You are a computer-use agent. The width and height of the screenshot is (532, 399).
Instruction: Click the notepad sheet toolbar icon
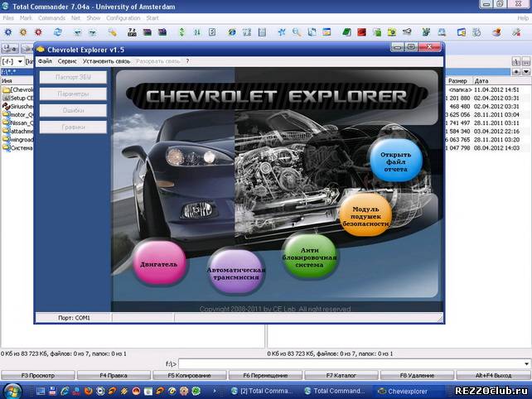coord(262,32)
